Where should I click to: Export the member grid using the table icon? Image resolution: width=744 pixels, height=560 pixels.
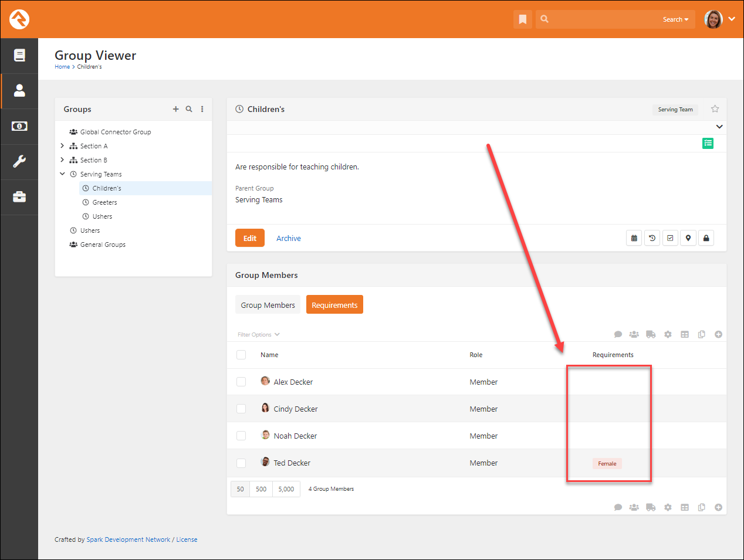684,334
